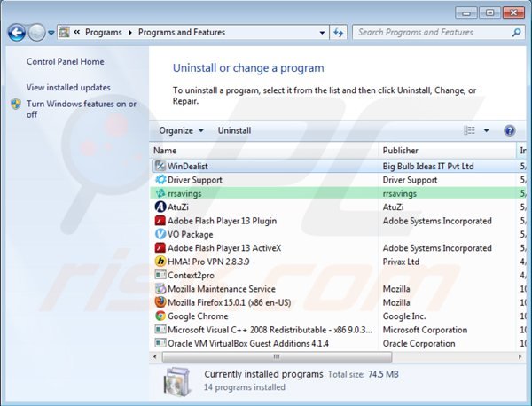Click the change view icon in toolbar

tap(470, 130)
